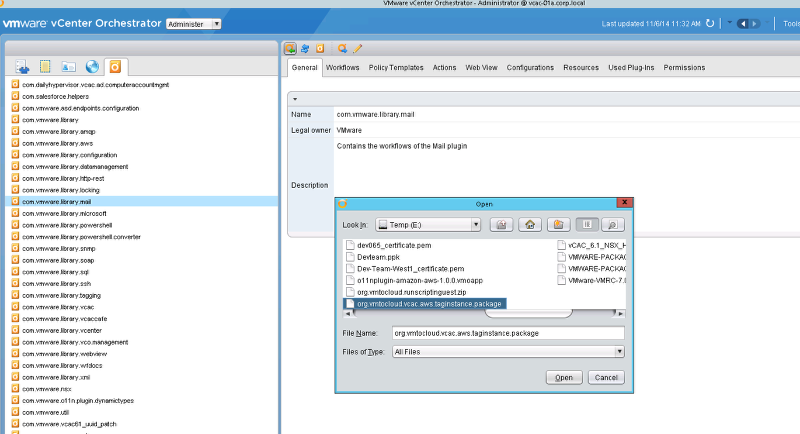Select package com.vmware.vcac61_uuid_patch
The image size is (800, 434).
[69, 424]
